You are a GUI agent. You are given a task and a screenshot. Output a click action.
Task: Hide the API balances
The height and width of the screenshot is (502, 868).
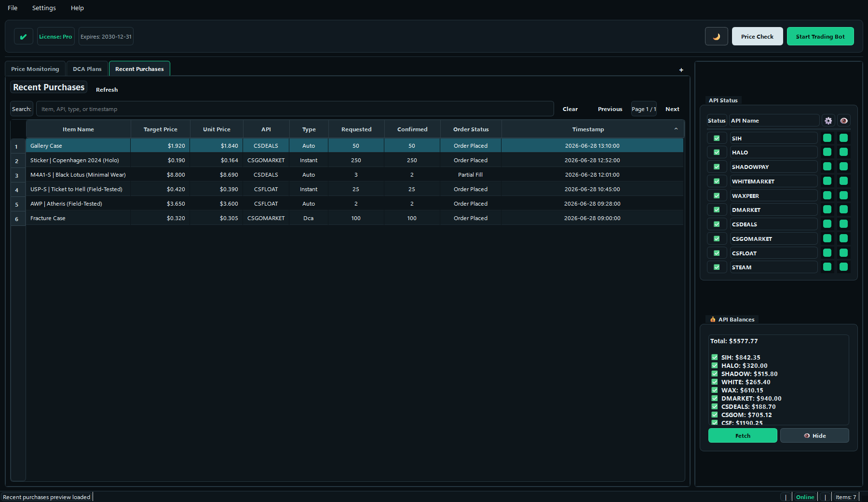pos(814,435)
